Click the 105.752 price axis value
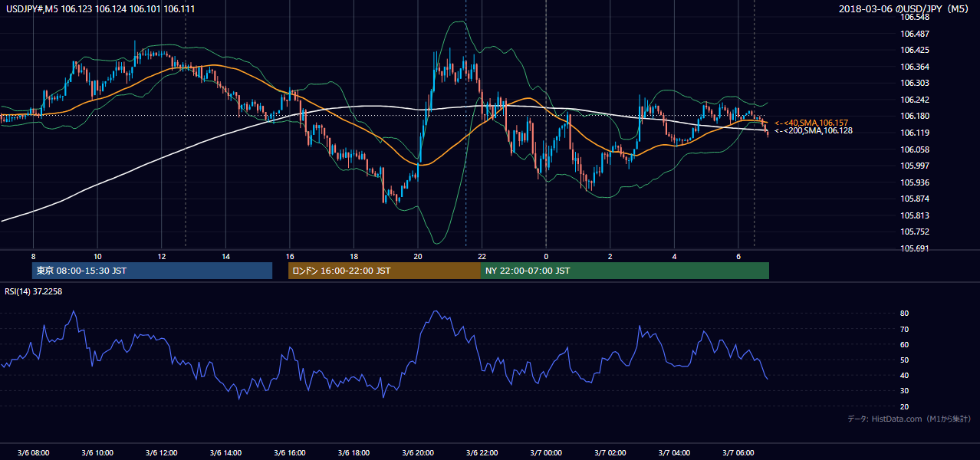The image size is (980, 460). (915, 232)
